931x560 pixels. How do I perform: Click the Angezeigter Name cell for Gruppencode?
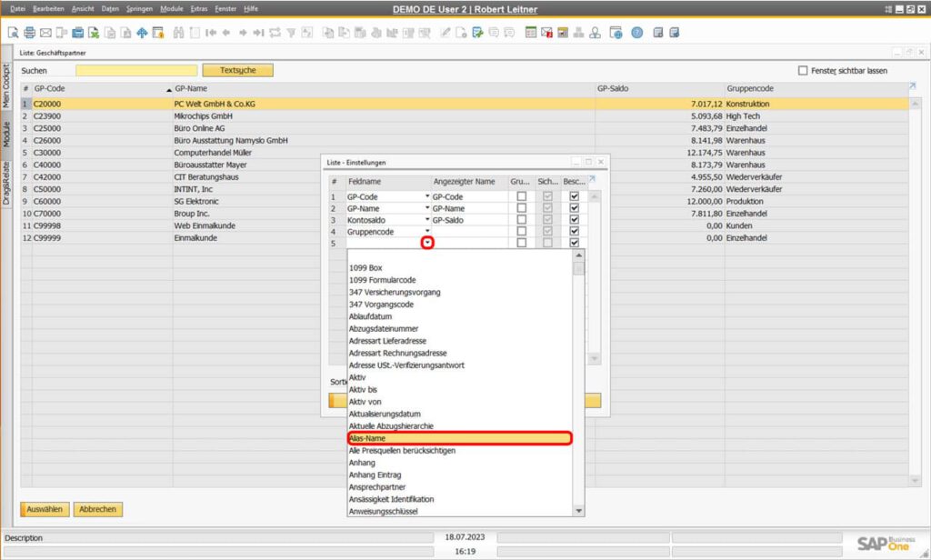pyautogui.click(x=469, y=232)
